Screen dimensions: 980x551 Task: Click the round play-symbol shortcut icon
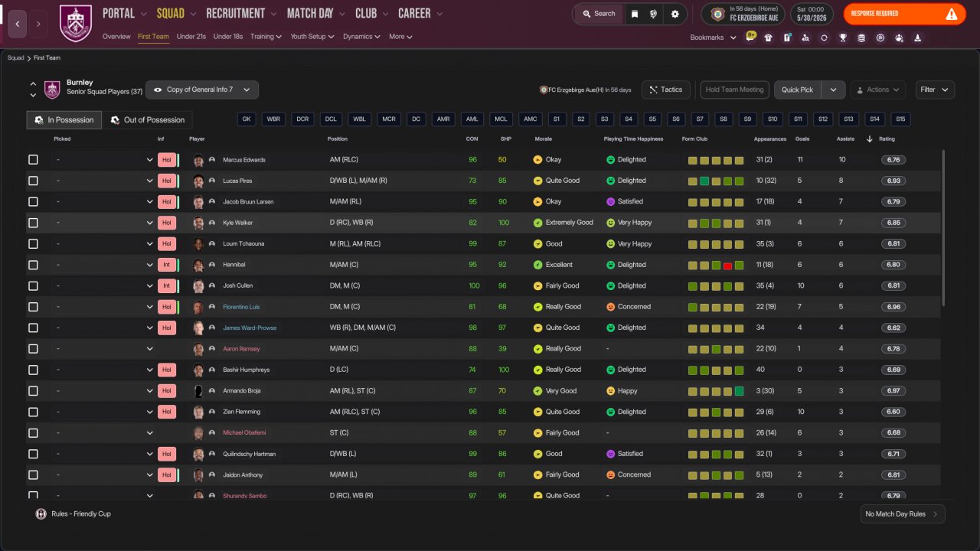(x=880, y=37)
